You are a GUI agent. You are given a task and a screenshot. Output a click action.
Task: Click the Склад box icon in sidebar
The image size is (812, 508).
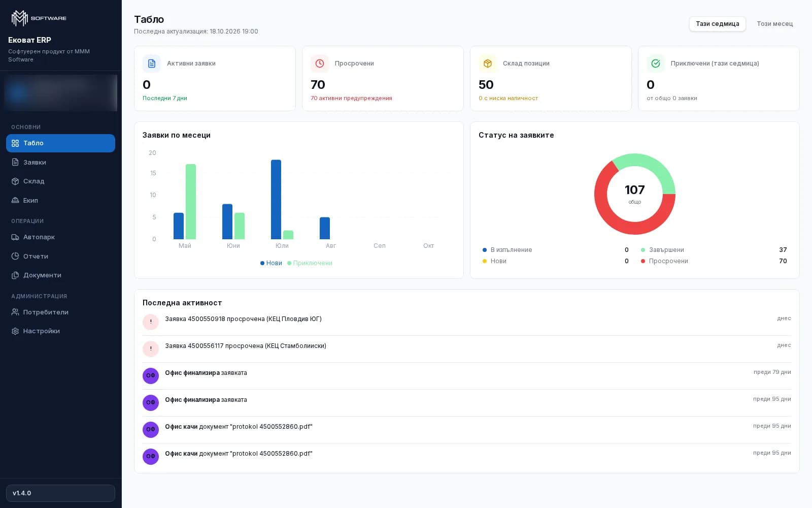[x=15, y=181]
